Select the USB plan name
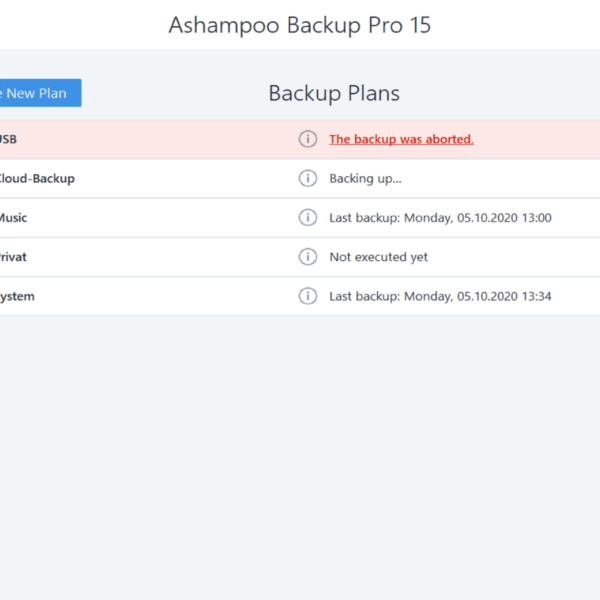 pos(8,139)
